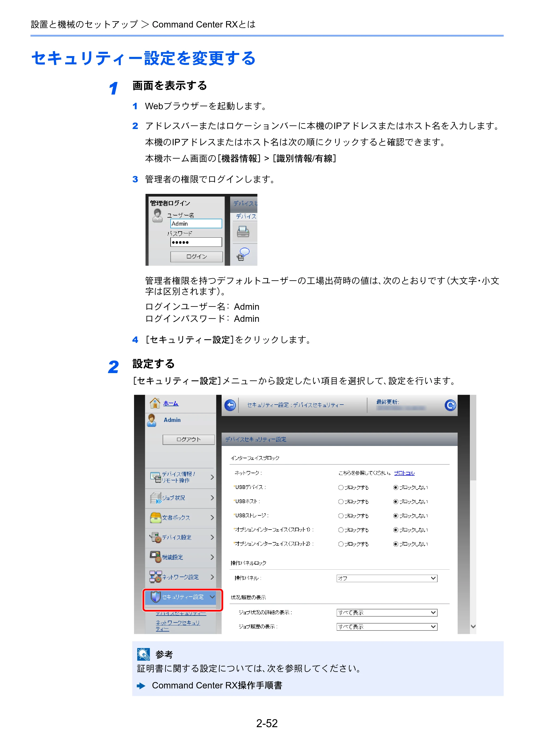Click the デバイス情報/リモート操作 icon

[155, 477]
